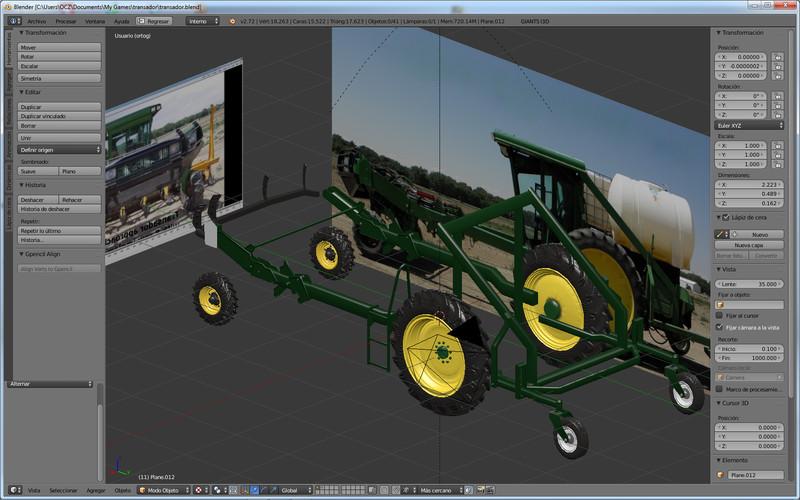This screenshot has width=800, height=500.
Task: Open the Modo Objeto mode selector
Action: (162, 490)
